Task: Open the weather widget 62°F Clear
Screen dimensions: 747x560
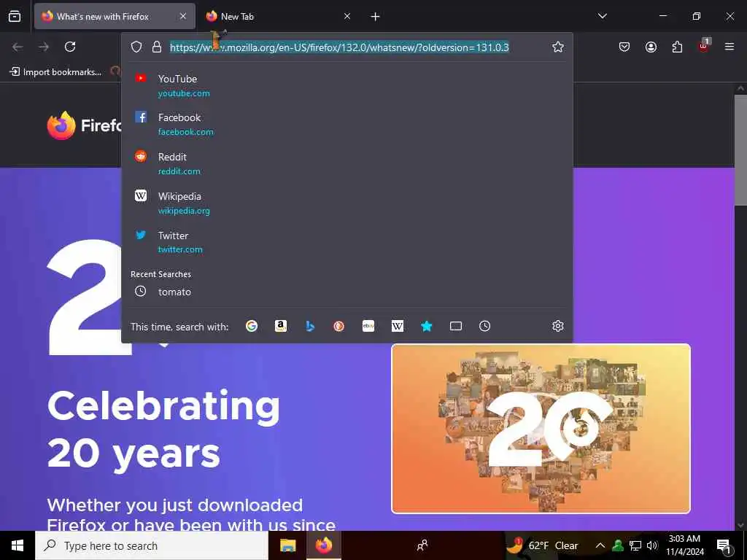Action: (x=542, y=545)
